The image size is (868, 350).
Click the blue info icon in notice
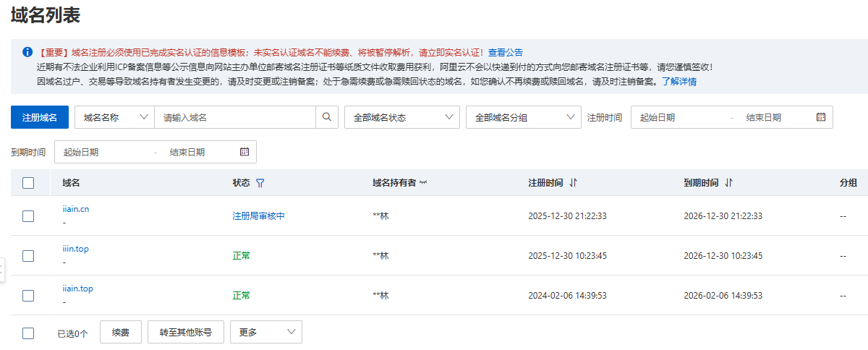27,52
